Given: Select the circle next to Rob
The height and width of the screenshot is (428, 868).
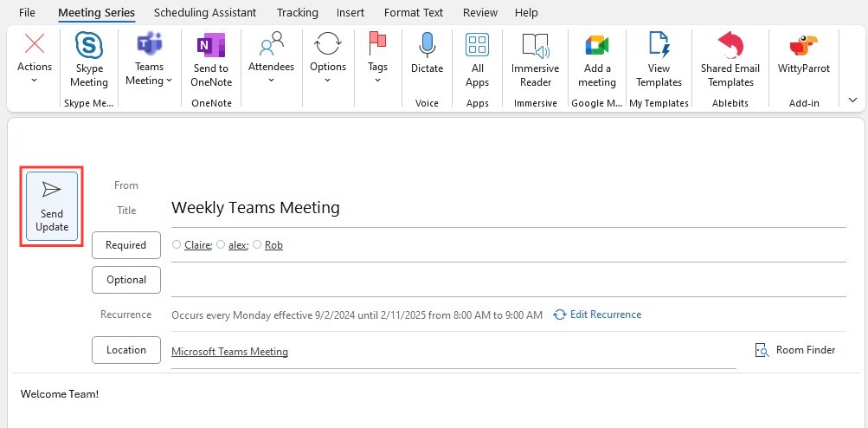Looking at the screenshot, I should coord(257,244).
